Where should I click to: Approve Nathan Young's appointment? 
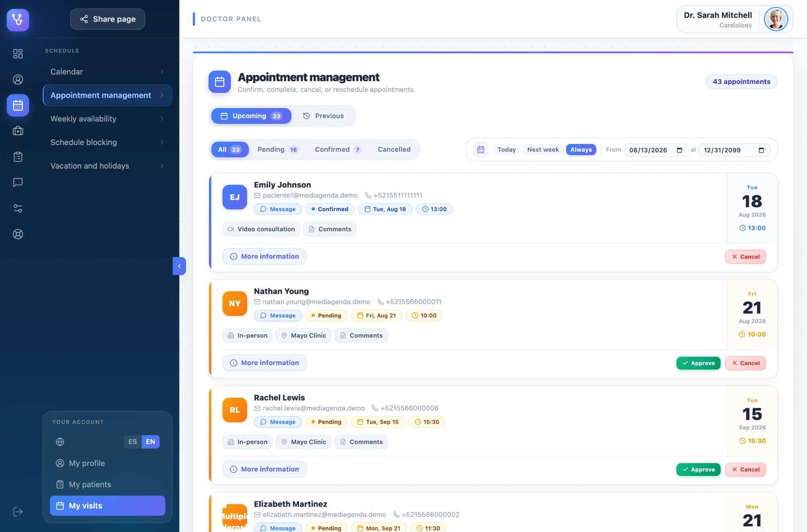tap(698, 363)
